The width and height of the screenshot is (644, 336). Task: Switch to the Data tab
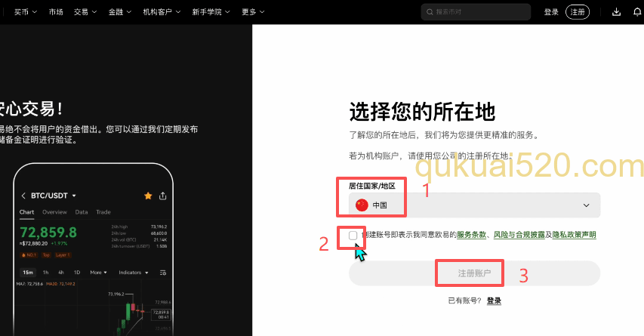pyautogui.click(x=82, y=212)
